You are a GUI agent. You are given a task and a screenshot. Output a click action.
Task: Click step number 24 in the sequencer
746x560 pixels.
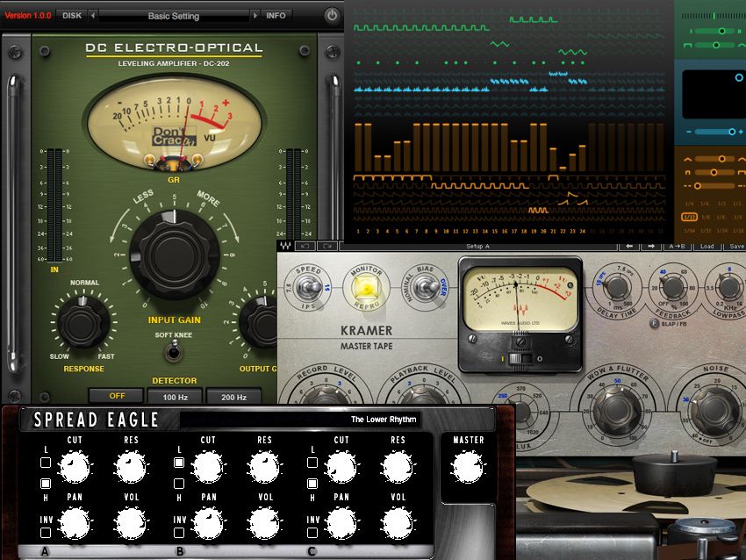point(583,231)
